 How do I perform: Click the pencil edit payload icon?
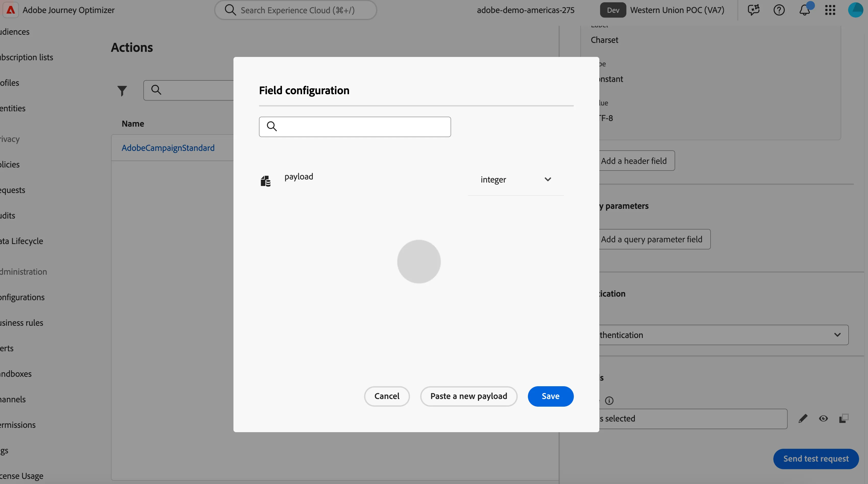click(x=803, y=419)
